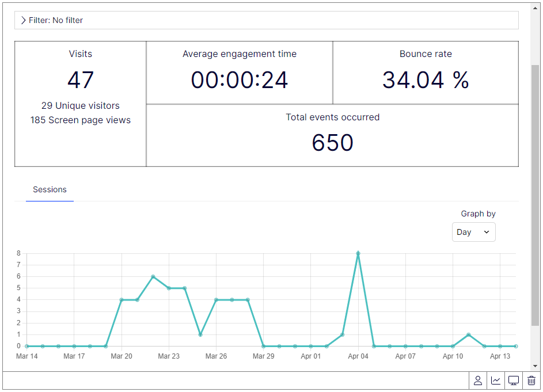Click the vertical scrollbar thumb
Screen dimensions: 543x392
[x=535, y=196]
